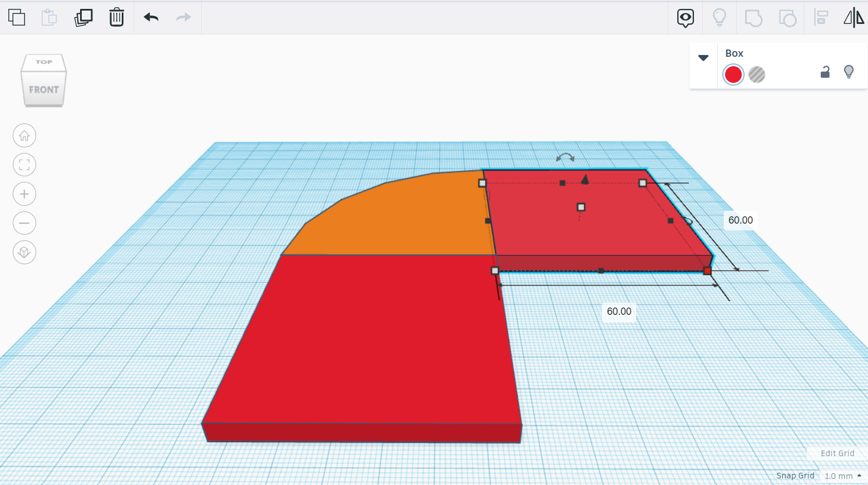Viewport: 868px width, 485px height.
Task: Click the curved rotation arrow above box
Action: (x=566, y=157)
